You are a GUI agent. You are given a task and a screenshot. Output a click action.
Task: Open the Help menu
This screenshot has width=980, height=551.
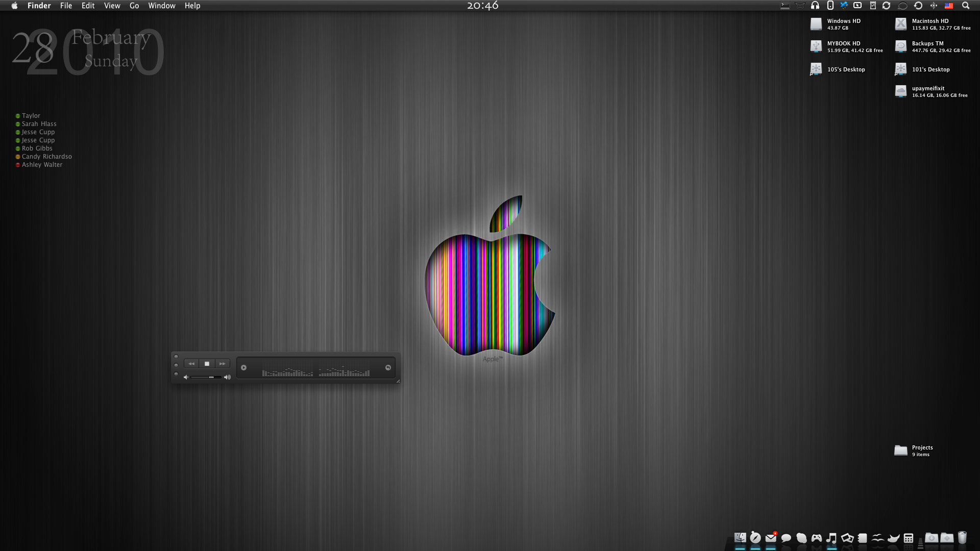[x=192, y=6]
